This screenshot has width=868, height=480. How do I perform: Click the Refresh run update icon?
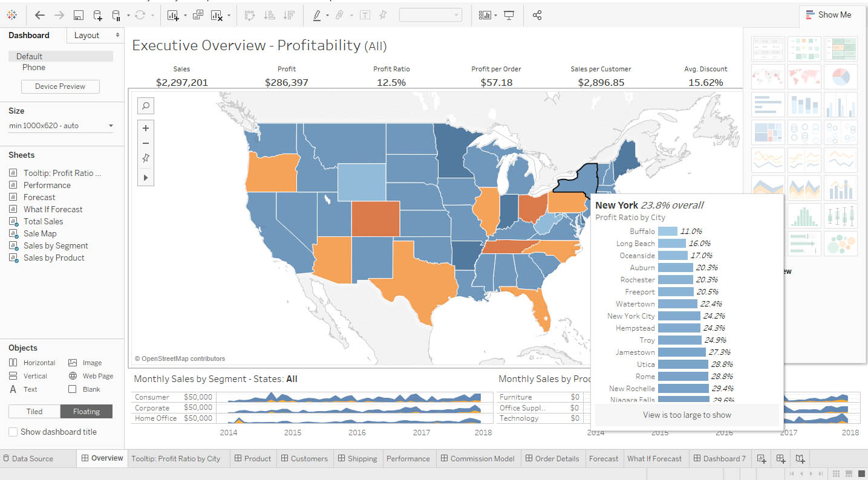[140, 15]
